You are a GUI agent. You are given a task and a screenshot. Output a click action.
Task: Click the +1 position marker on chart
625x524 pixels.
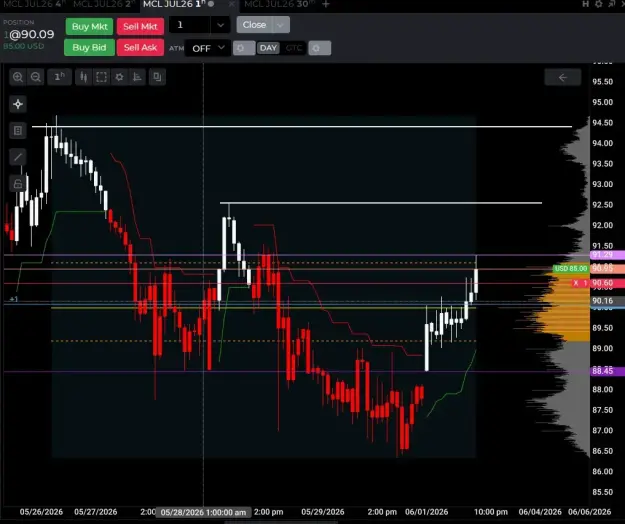point(14,299)
